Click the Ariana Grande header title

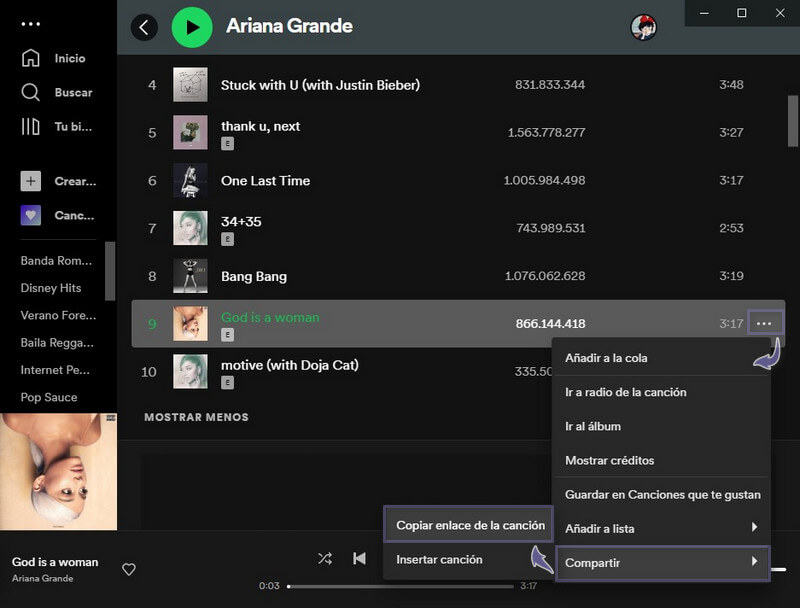289,26
